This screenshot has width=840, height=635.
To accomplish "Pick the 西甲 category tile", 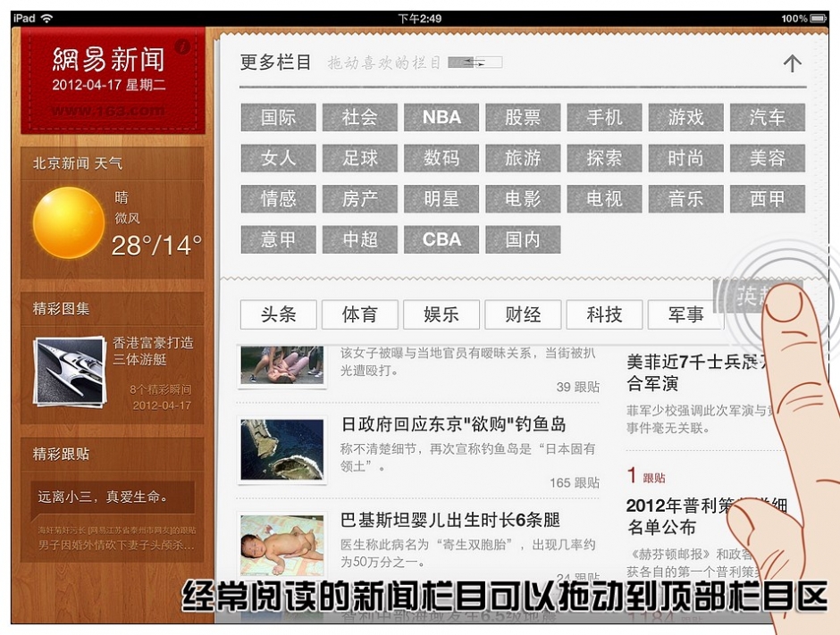I will [767, 198].
